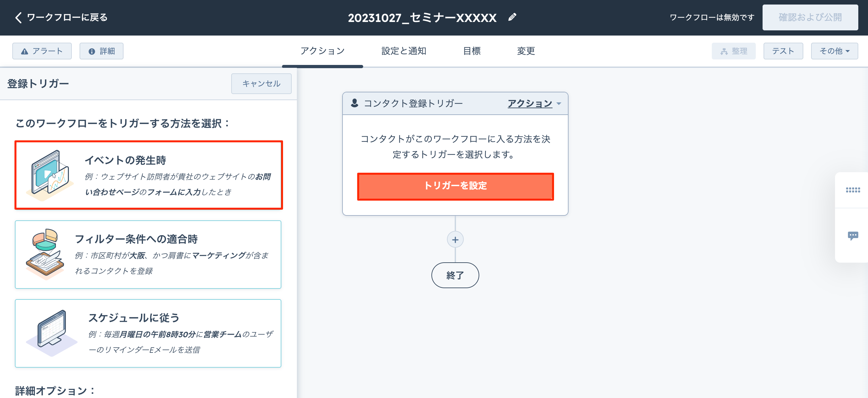Choose the スケジュールに従う trigger card
Viewport: 868px width, 398px height.
148,333
